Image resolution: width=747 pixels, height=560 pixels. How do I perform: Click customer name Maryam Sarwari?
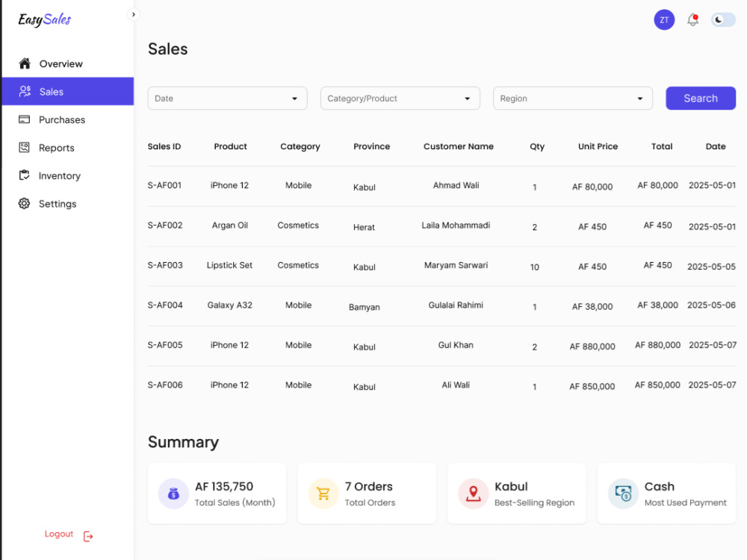coord(456,265)
